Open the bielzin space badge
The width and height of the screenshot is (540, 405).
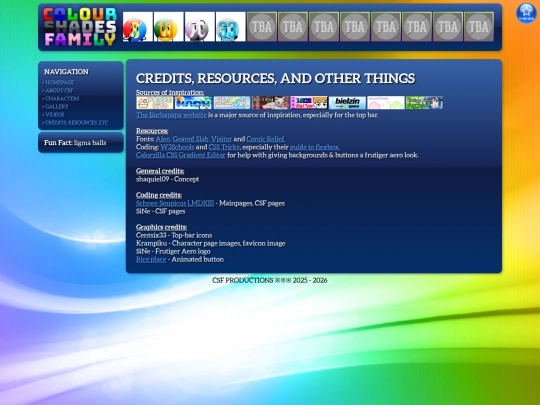(x=347, y=103)
